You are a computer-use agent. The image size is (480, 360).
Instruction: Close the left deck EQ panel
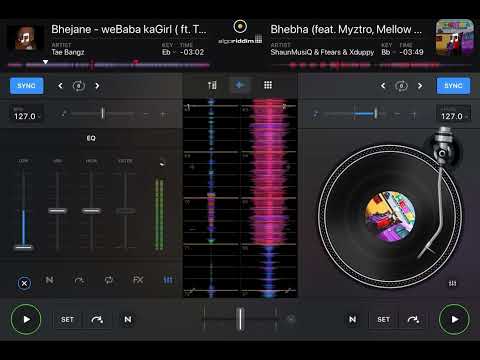click(x=24, y=283)
